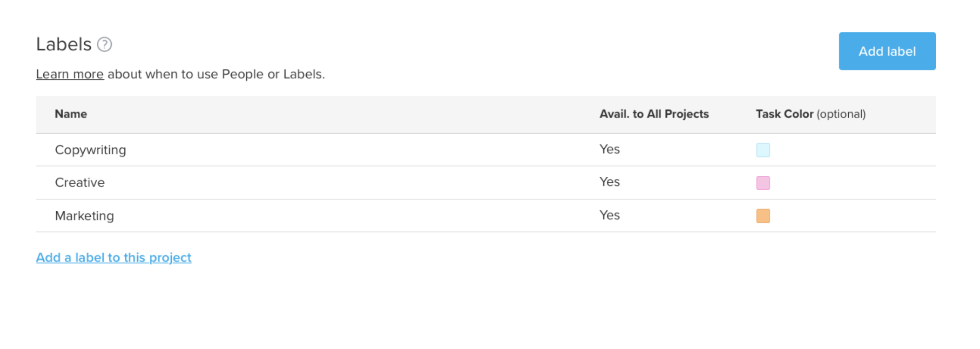Open the Learn more link
980x349 pixels.
[69, 74]
